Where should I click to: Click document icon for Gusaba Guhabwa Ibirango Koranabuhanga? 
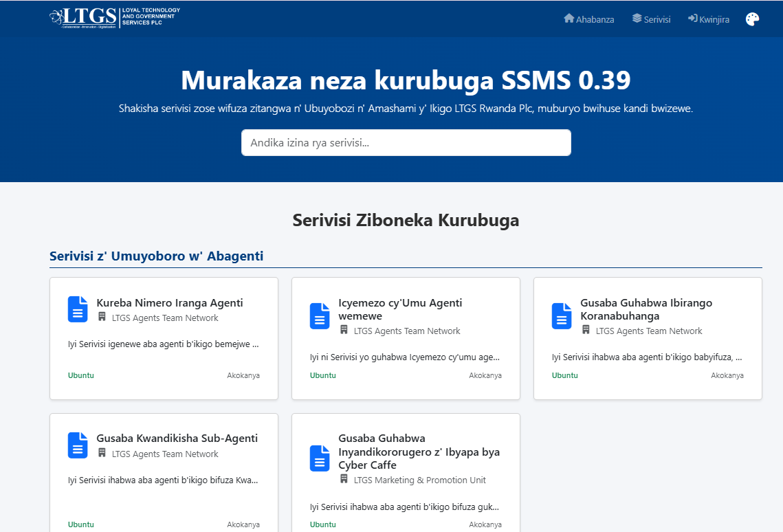pyautogui.click(x=562, y=316)
